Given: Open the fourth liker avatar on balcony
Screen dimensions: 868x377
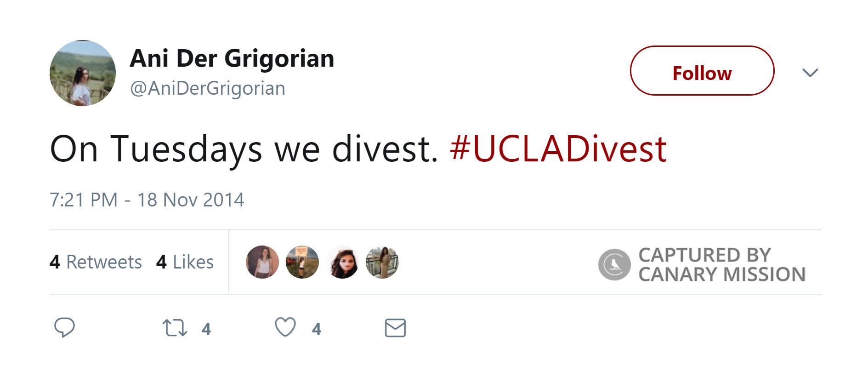Looking at the screenshot, I should coord(382,262).
